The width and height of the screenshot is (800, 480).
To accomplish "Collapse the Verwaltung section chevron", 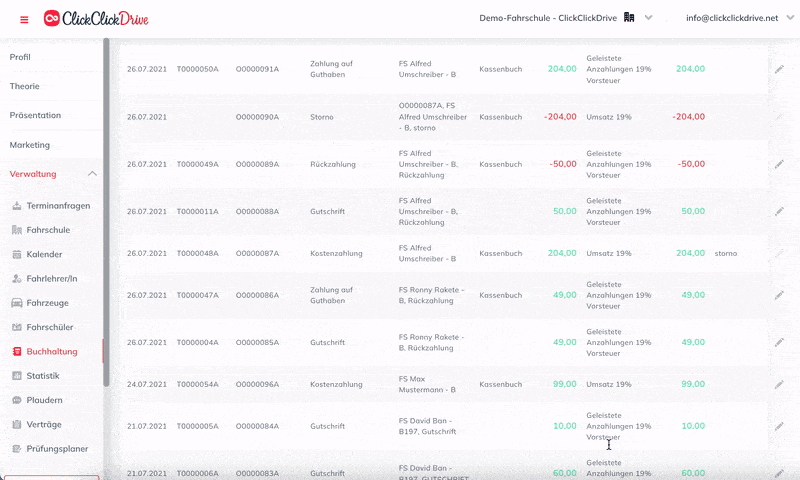I will pyautogui.click(x=92, y=174).
